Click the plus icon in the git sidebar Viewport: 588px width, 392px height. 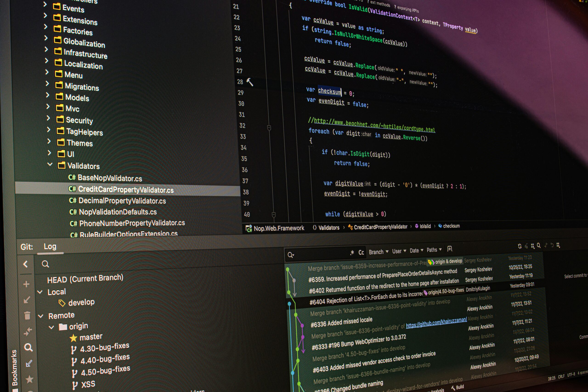(26, 284)
